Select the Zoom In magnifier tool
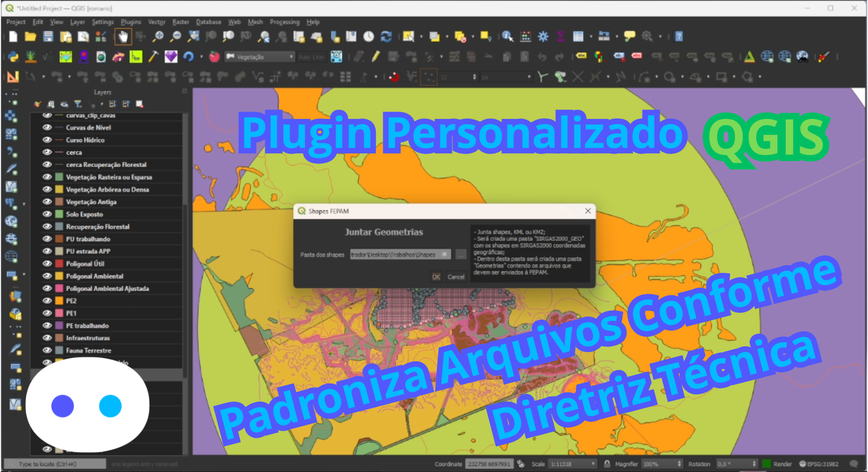868x472 pixels. (x=158, y=37)
